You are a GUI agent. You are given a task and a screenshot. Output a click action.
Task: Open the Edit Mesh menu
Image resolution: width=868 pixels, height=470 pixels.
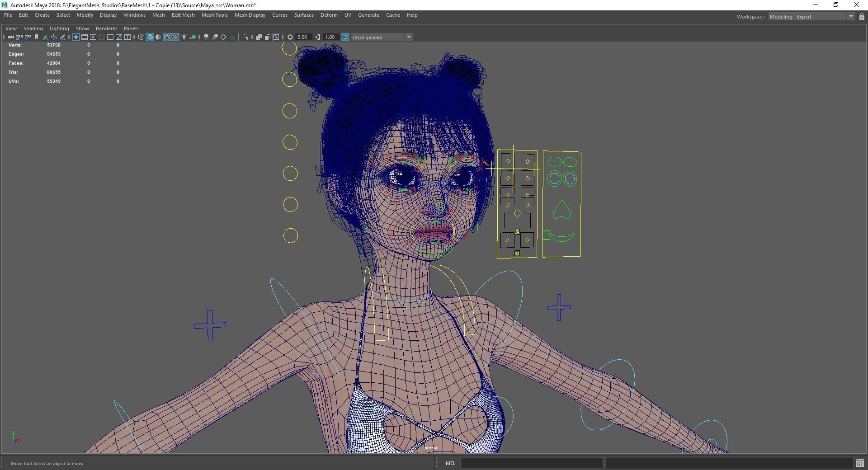pyautogui.click(x=183, y=15)
